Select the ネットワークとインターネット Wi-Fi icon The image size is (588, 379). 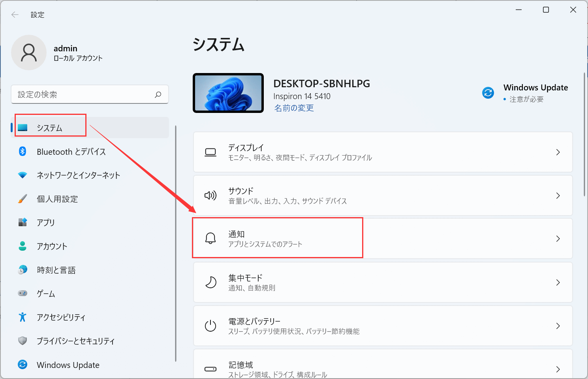pos(23,175)
